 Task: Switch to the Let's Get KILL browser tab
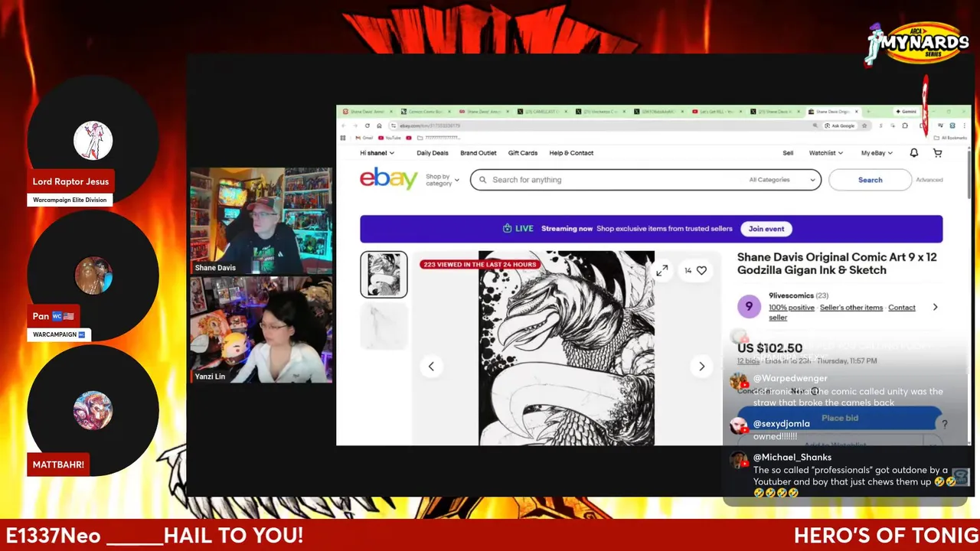[717, 112]
